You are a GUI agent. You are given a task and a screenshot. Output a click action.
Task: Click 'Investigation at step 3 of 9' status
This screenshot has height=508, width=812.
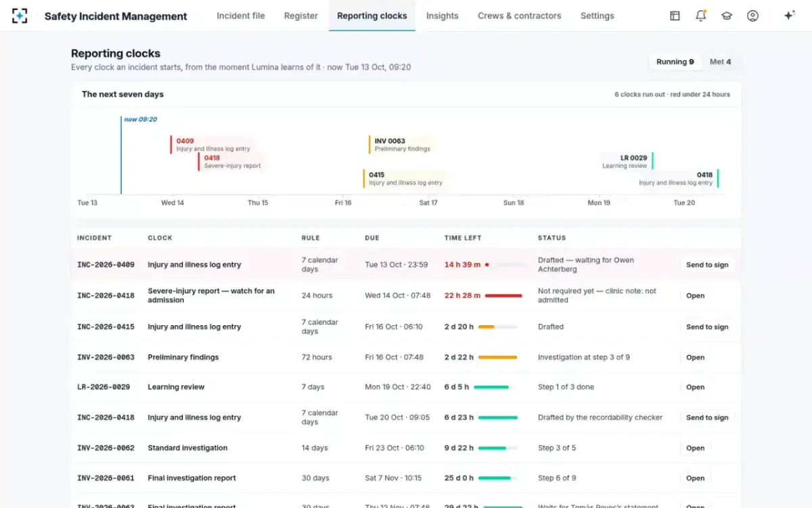584,358
